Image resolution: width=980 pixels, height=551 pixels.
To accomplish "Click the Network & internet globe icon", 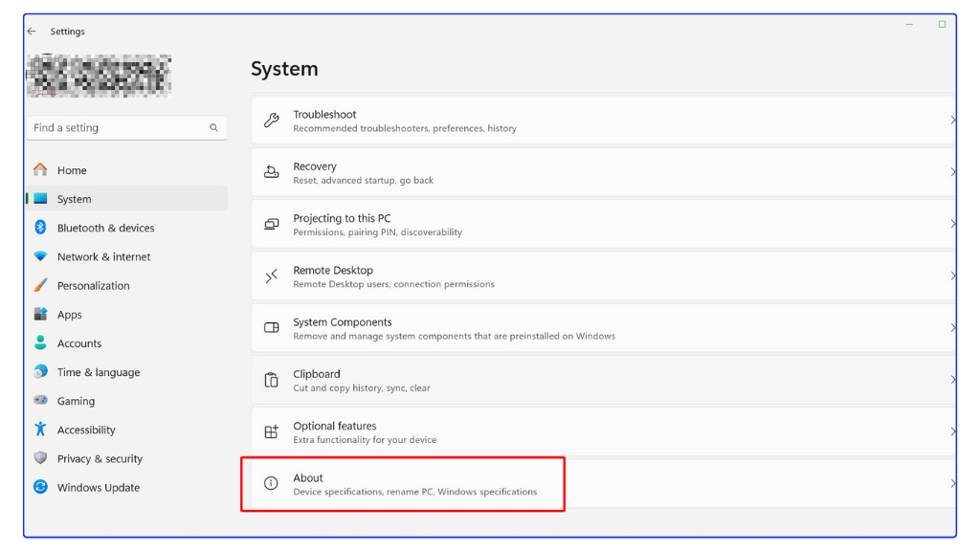I will click(40, 256).
